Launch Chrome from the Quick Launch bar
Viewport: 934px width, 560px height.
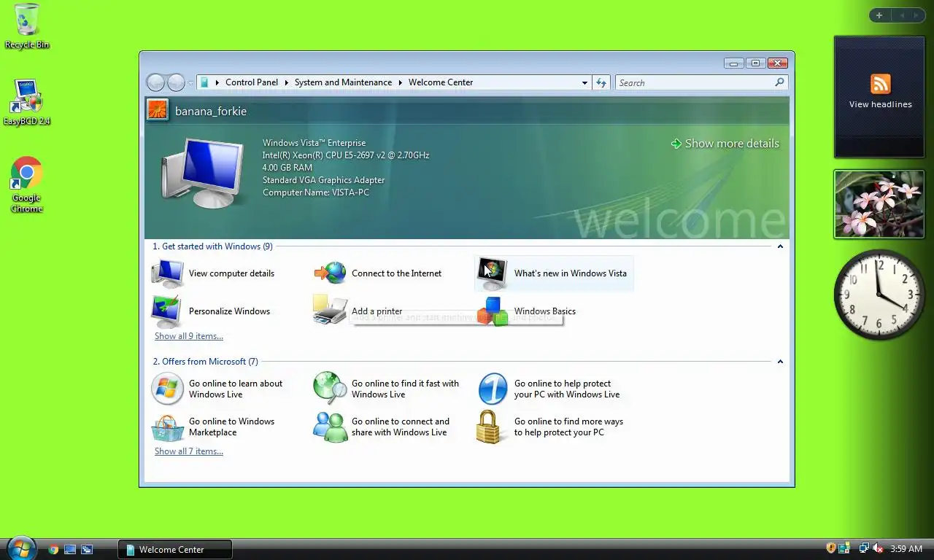coord(53,550)
